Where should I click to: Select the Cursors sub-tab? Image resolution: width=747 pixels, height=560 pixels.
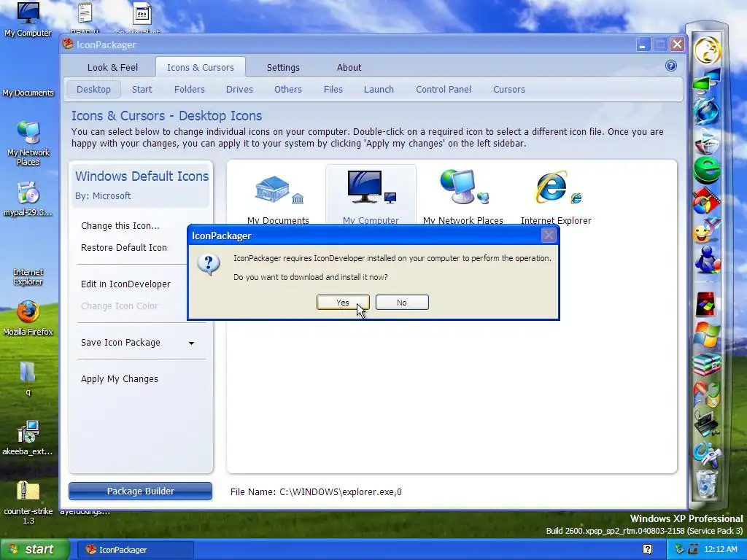pos(508,90)
